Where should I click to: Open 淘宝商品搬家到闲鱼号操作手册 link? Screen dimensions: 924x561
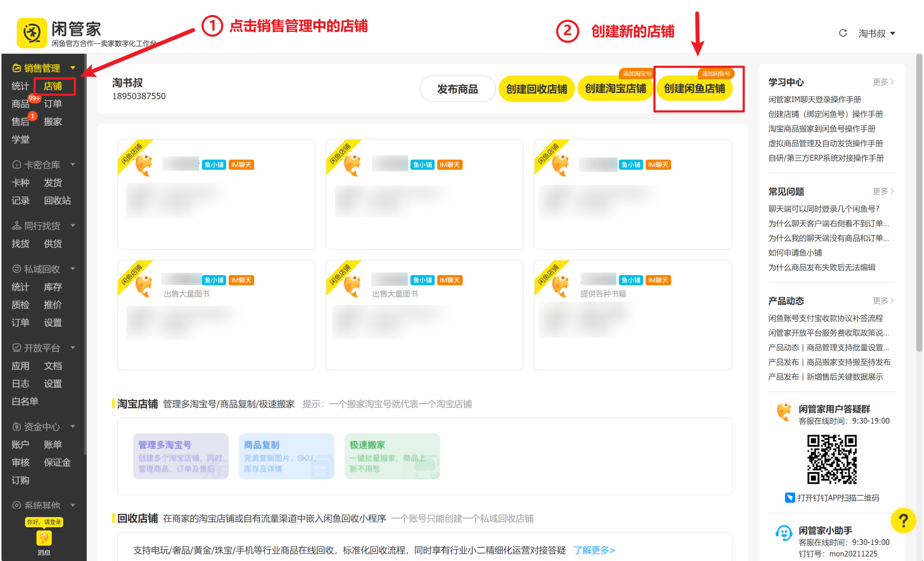point(822,128)
